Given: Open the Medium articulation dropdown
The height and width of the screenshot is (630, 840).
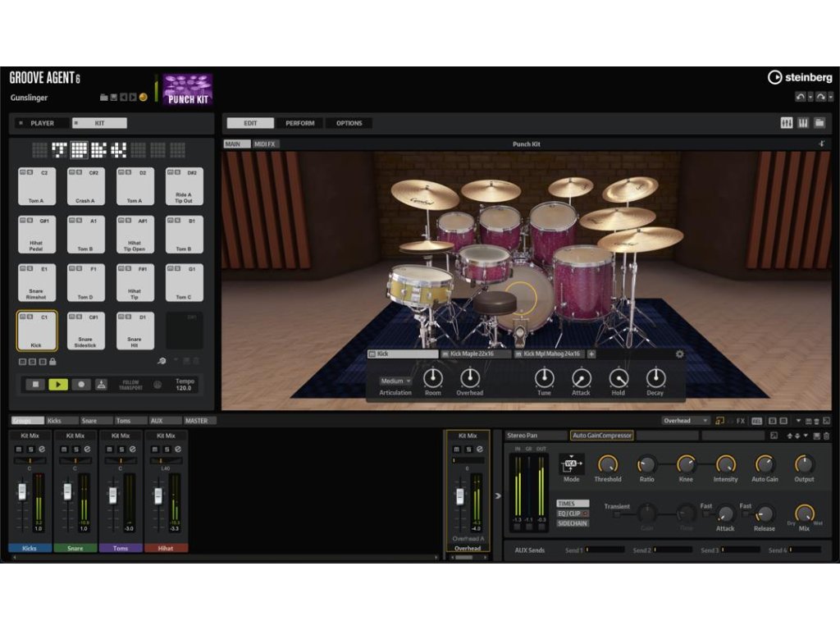Looking at the screenshot, I should click(395, 381).
